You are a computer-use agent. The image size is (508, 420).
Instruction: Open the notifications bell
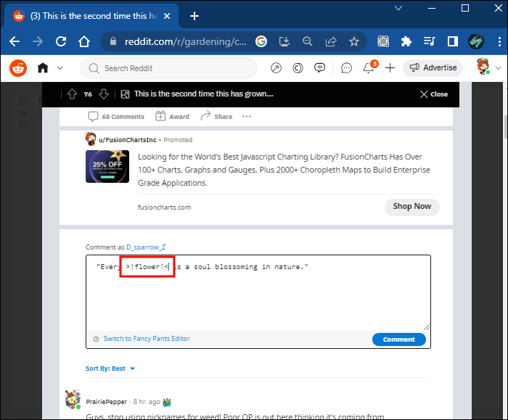point(369,68)
